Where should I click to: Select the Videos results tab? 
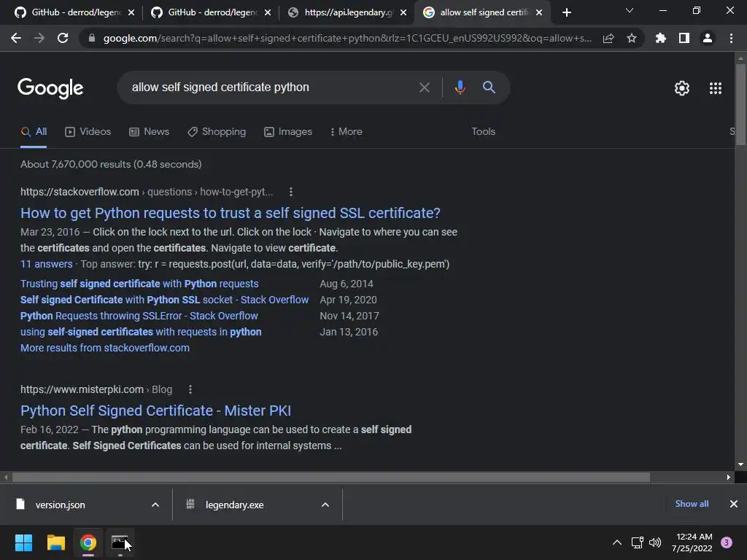[x=88, y=132]
